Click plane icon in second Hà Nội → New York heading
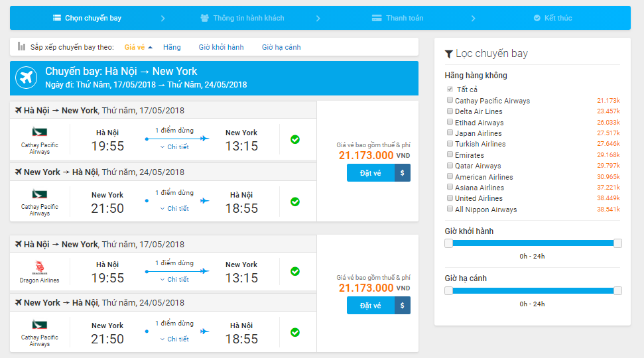The width and height of the screenshot is (644, 358). pos(18,244)
